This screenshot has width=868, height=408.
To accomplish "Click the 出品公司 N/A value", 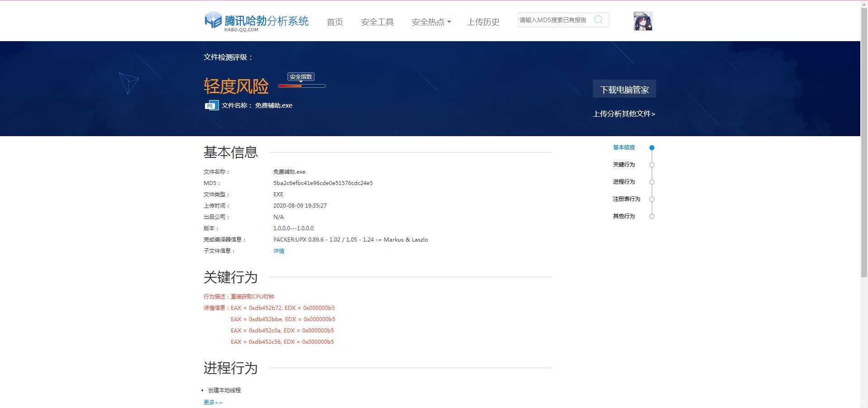I will pos(279,217).
